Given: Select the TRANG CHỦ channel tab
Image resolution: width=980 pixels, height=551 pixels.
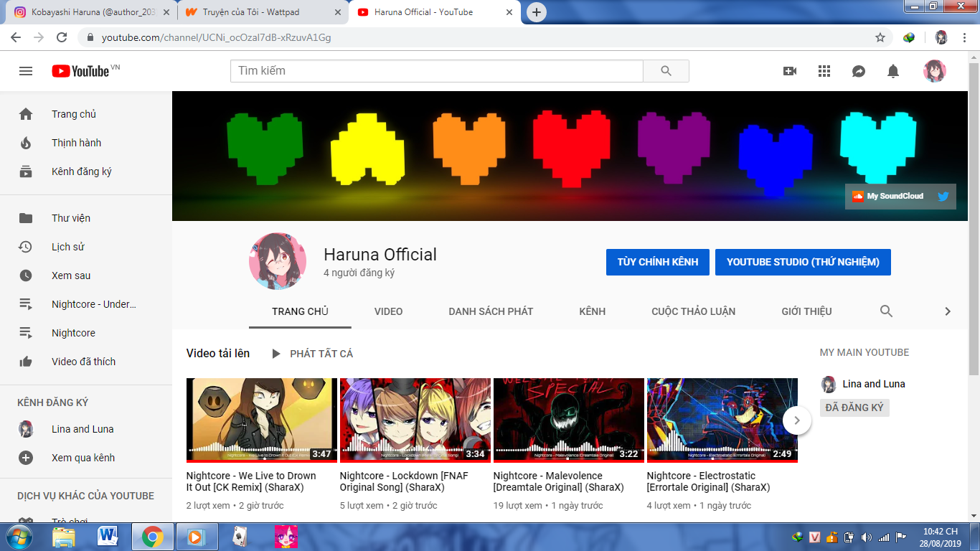Looking at the screenshot, I should [x=300, y=311].
